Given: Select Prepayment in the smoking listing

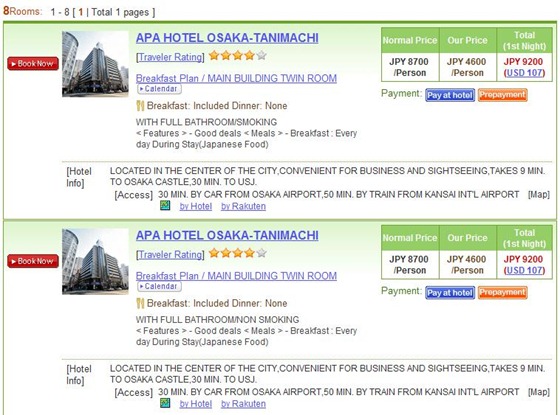Looking at the screenshot, I should (502, 95).
